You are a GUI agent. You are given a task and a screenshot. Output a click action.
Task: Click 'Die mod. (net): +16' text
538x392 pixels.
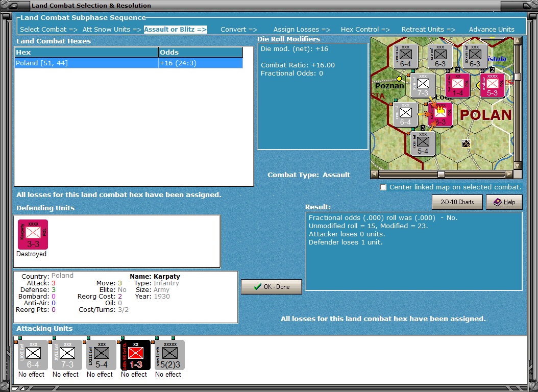pyautogui.click(x=295, y=48)
